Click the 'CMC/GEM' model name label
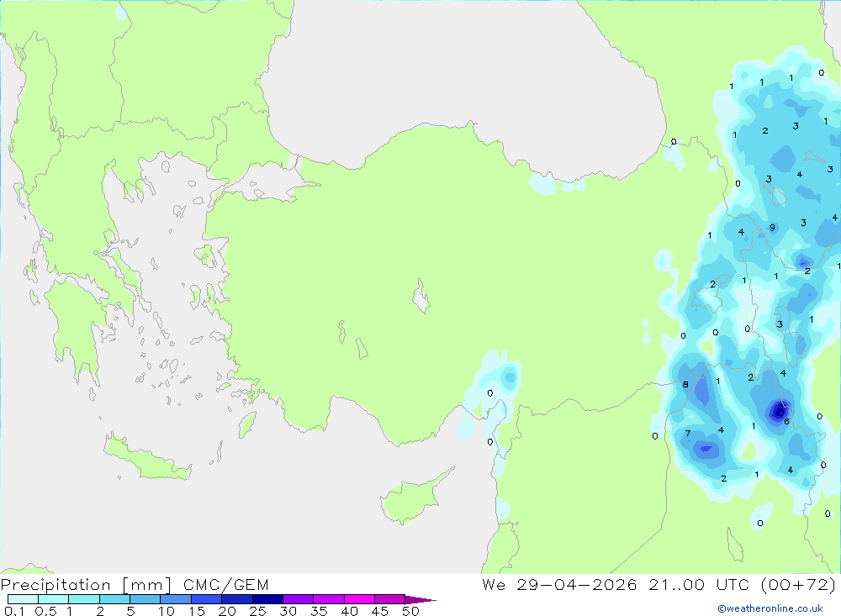The image size is (841, 616). click(225, 585)
